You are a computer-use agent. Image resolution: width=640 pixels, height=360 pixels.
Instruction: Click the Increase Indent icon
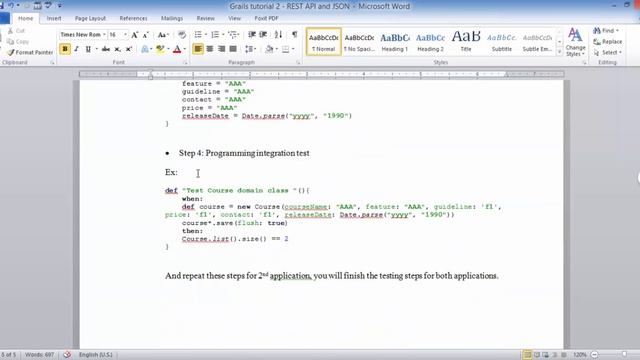(x=263, y=35)
